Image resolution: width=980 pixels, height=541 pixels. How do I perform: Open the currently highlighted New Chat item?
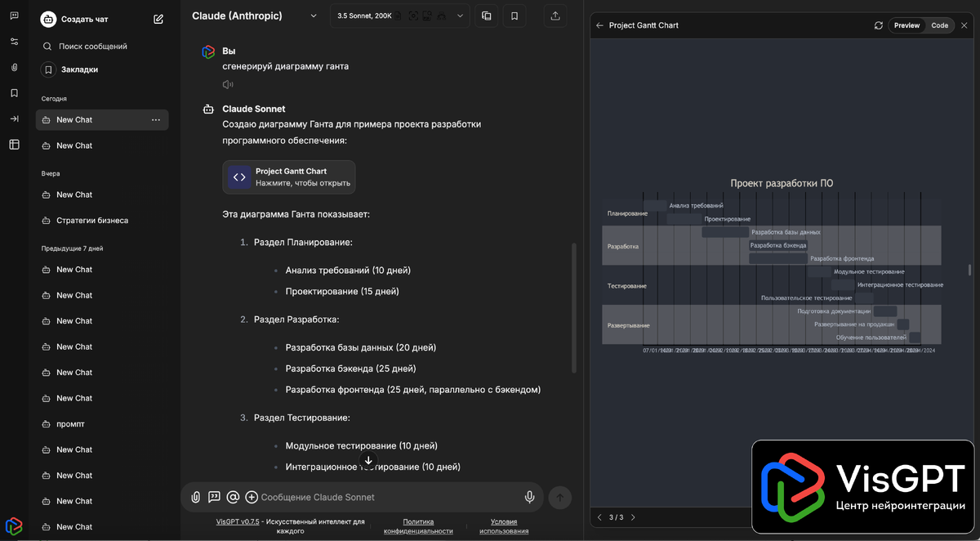(x=102, y=120)
